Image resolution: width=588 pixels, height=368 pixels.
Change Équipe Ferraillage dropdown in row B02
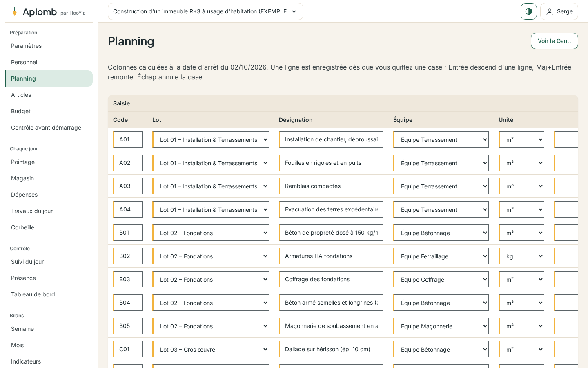pyautogui.click(x=441, y=256)
